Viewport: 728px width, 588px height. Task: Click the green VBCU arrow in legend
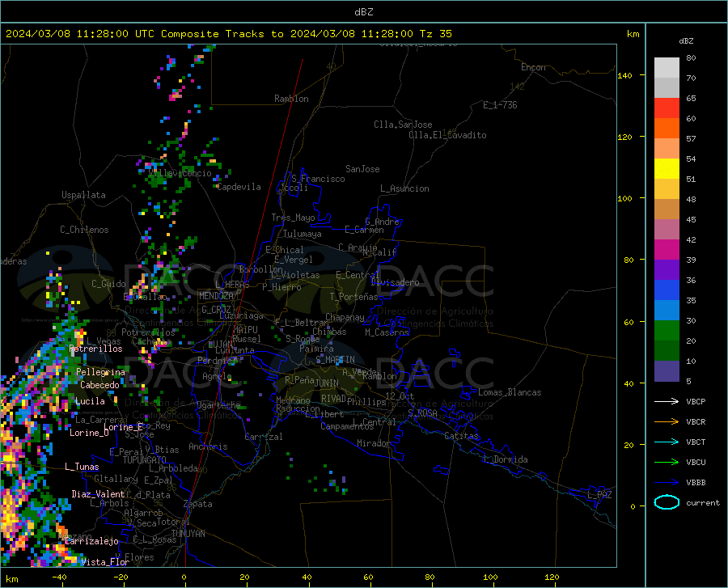667,463
